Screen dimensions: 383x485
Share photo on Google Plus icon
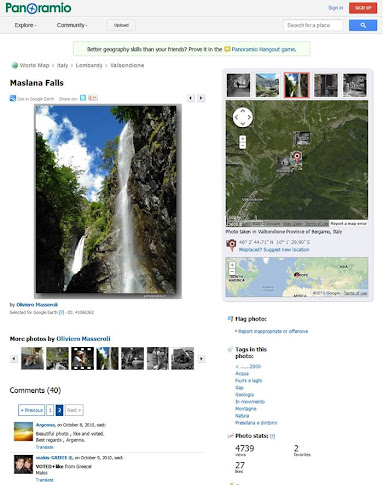(x=93, y=98)
